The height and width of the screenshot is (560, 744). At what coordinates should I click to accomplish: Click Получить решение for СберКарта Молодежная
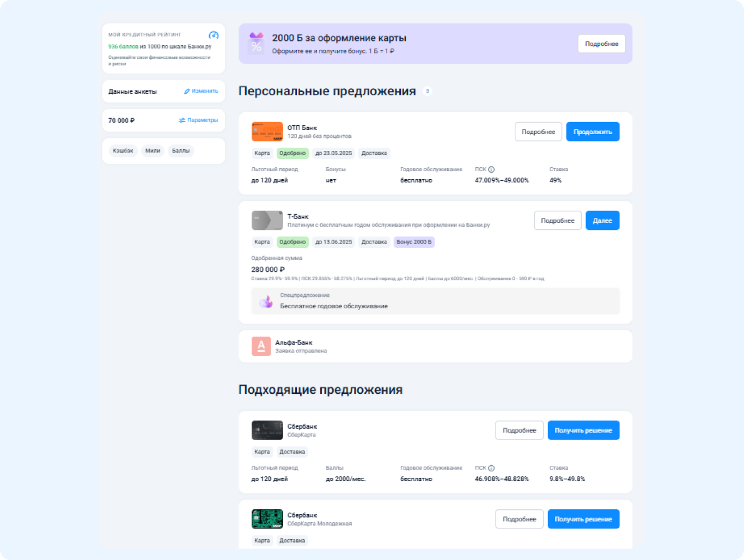(583, 519)
